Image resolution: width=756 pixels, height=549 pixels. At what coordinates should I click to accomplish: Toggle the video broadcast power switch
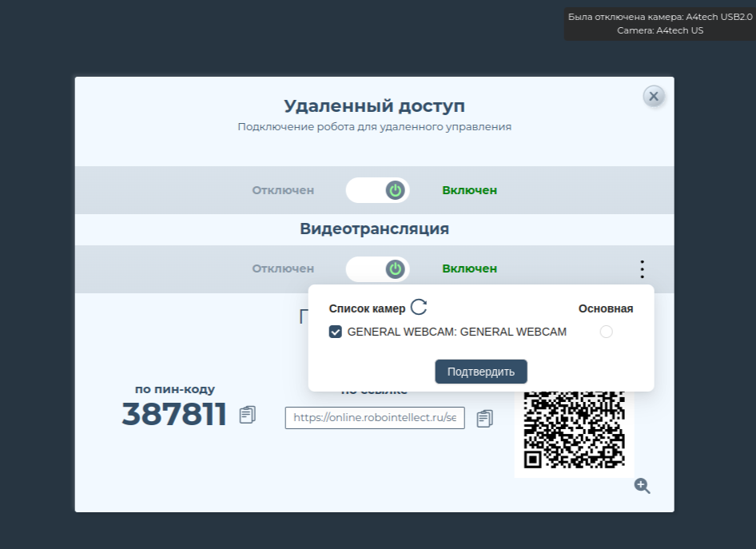[x=377, y=269]
